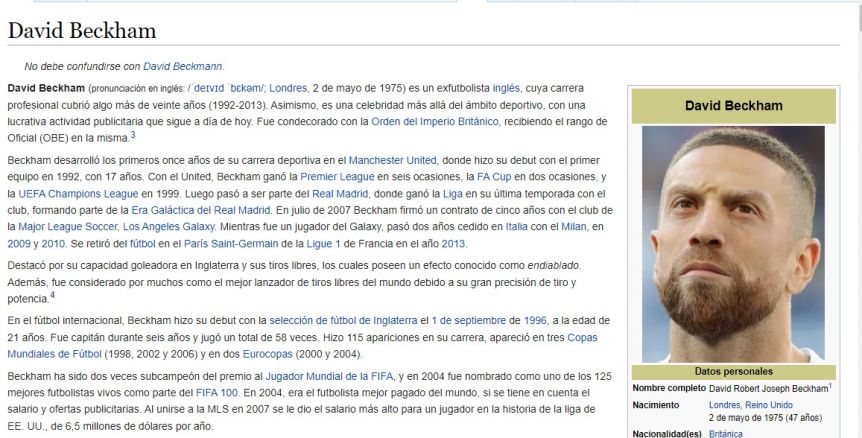862x438 pixels.
Task: Open Orden del Imperio Británico article
Action: pyautogui.click(x=435, y=121)
